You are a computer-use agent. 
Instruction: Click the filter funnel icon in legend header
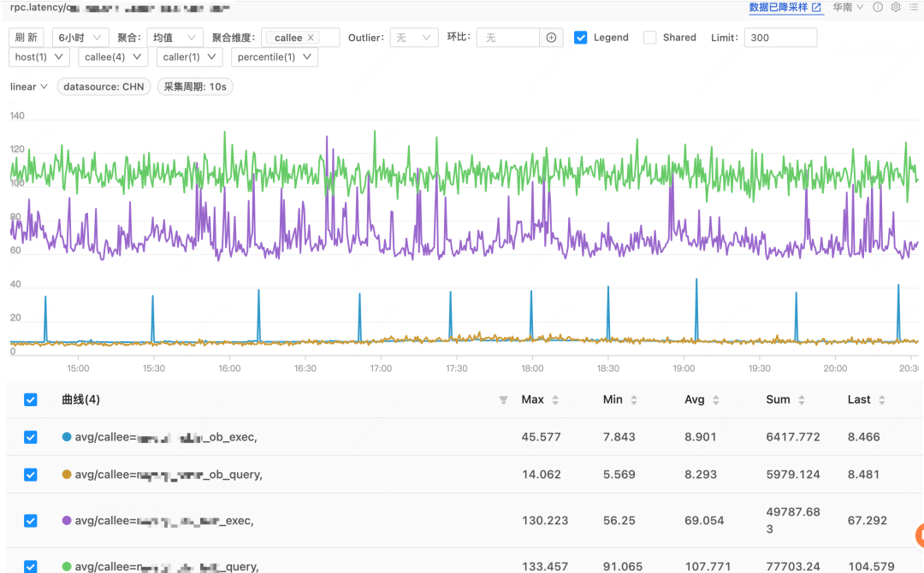point(503,400)
